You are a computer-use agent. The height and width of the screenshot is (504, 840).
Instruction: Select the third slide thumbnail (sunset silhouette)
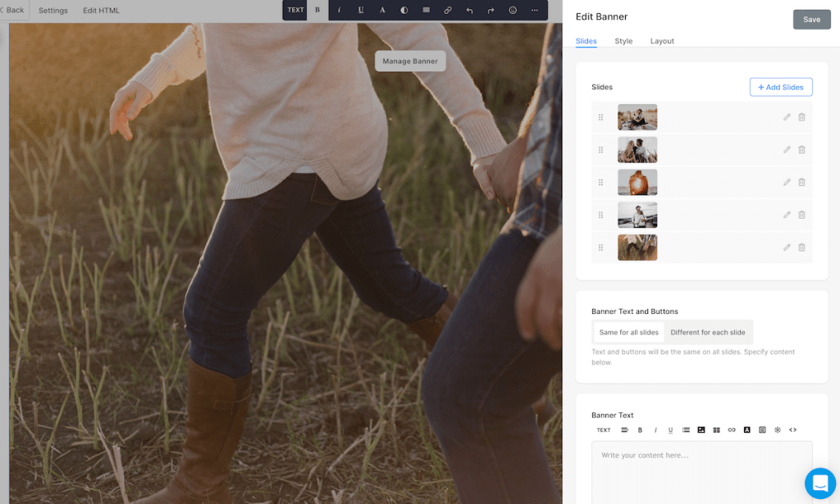point(637,183)
